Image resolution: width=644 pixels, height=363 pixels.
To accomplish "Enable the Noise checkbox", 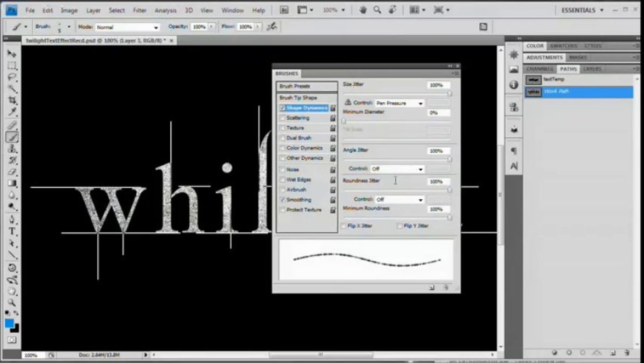I will coord(282,170).
